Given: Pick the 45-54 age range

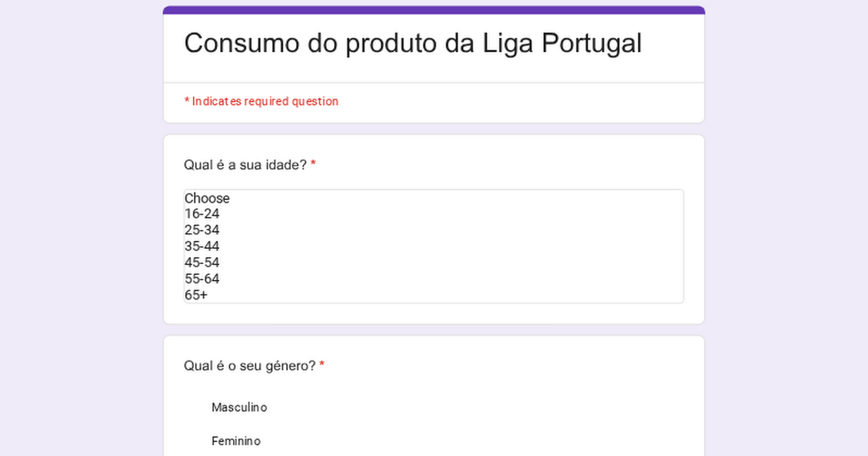Looking at the screenshot, I should pos(202,263).
